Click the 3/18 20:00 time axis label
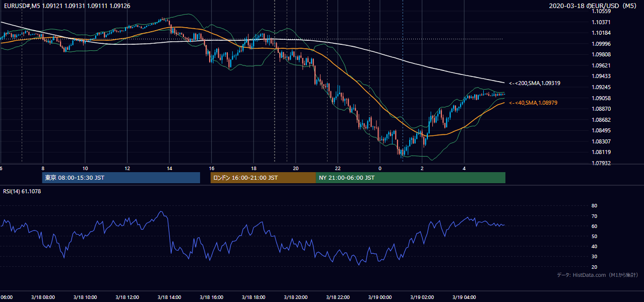This screenshot has height=302, width=644. click(x=295, y=297)
